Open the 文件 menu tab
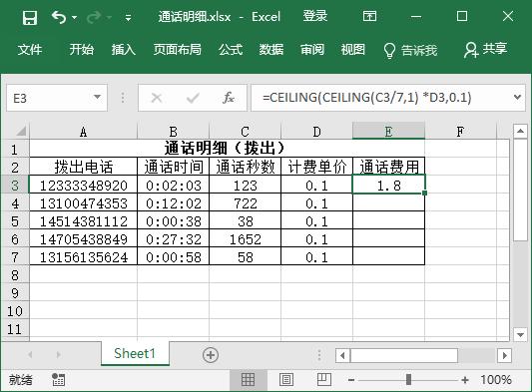 point(30,50)
